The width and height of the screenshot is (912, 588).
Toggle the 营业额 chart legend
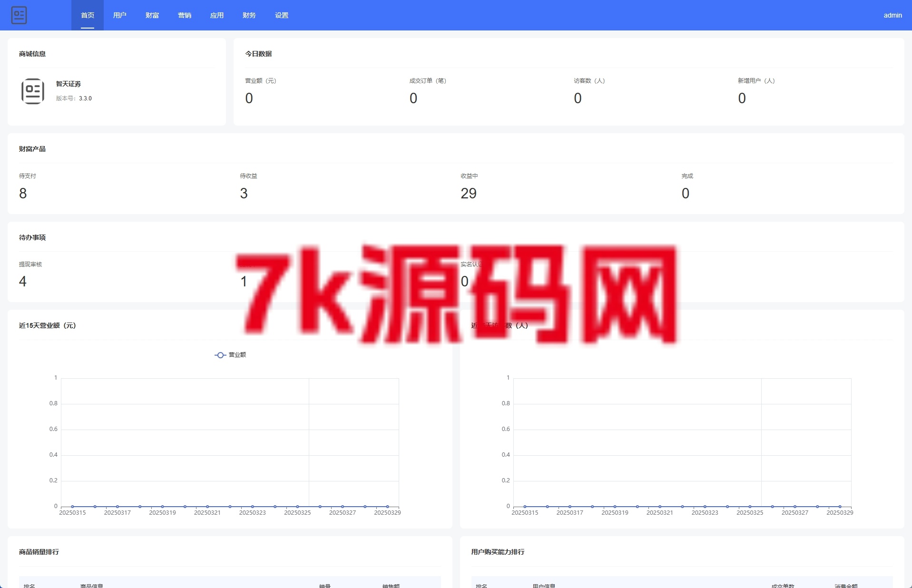[230, 355]
